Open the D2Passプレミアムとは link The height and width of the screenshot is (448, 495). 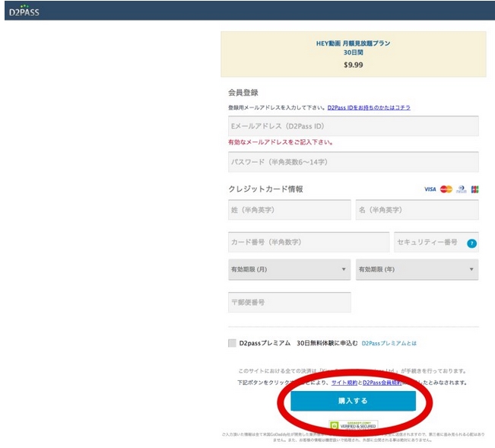[389, 344]
